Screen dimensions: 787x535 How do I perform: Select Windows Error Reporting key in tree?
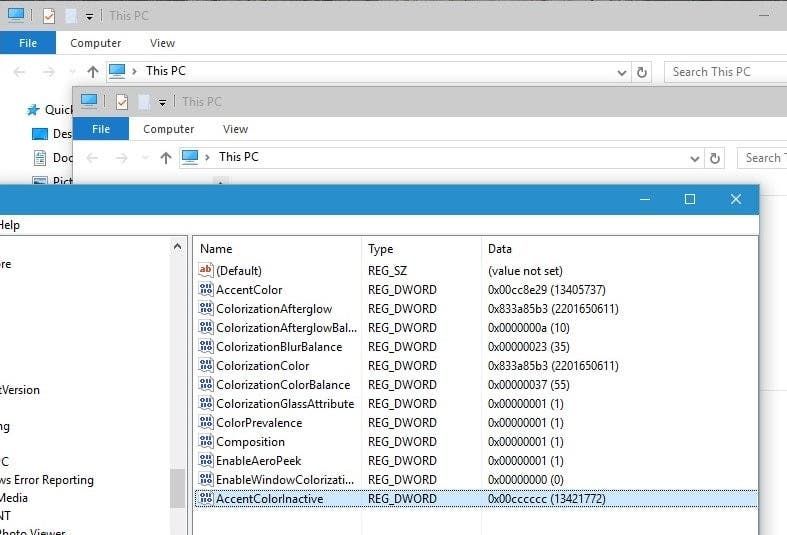[x=46, y=480]
